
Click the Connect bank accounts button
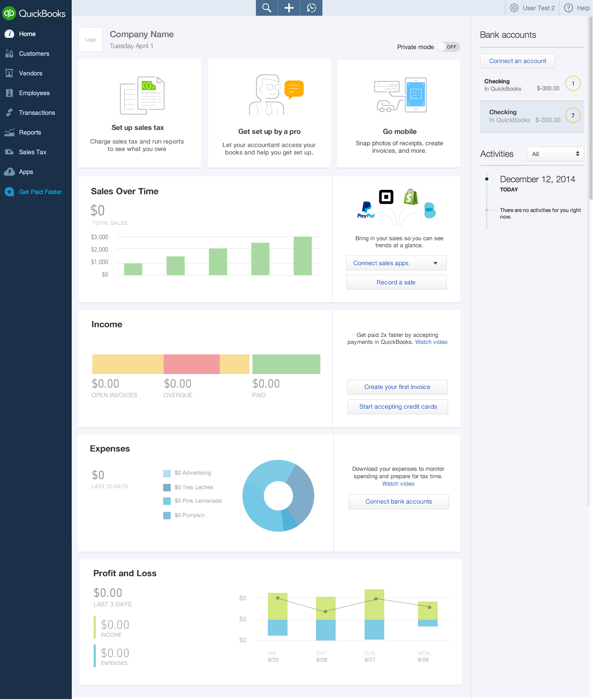(399, 502)
